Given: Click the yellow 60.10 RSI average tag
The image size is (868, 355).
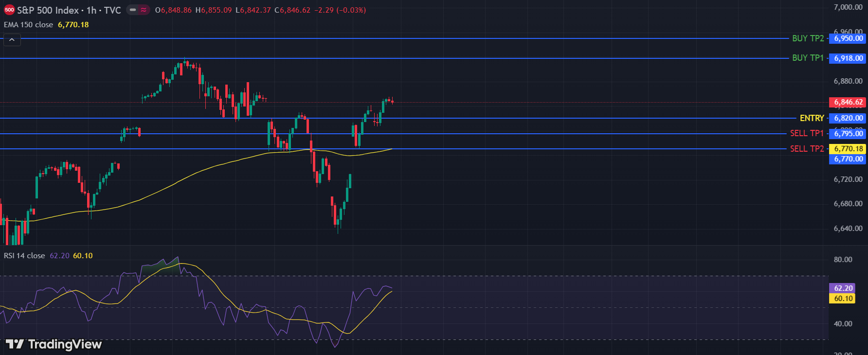Looking at the screenshot, I should (843, 299).
